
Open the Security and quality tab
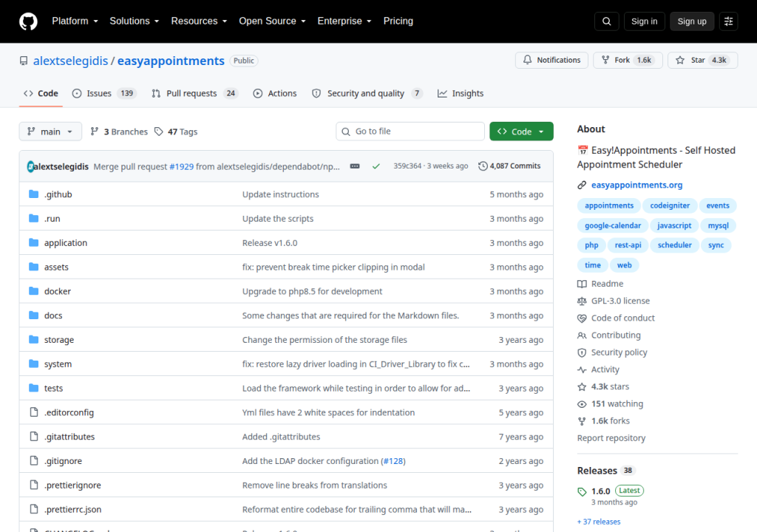pyautogui.click(x=367, y=93)
